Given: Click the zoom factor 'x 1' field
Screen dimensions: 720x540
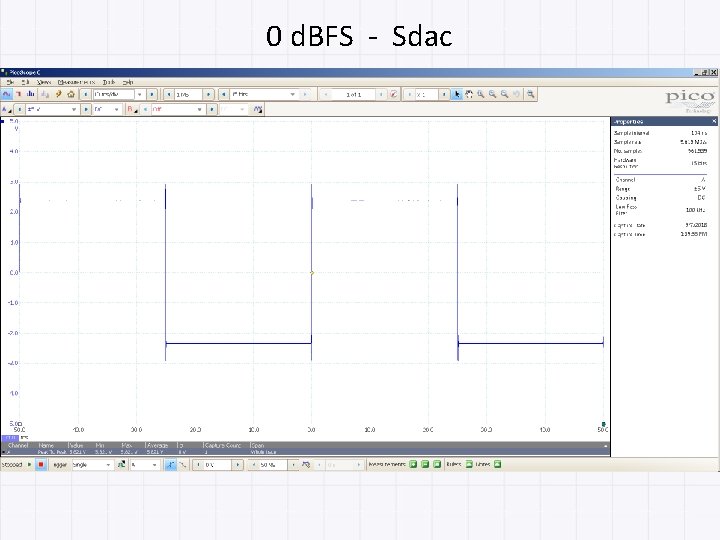Looking at the screenshot, I should coord(426,94).
